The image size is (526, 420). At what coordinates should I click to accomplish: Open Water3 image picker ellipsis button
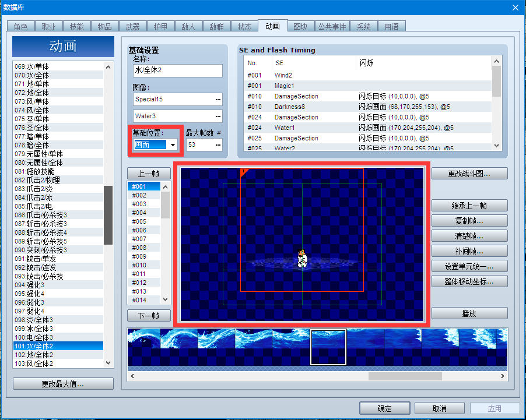click(218, 117)
